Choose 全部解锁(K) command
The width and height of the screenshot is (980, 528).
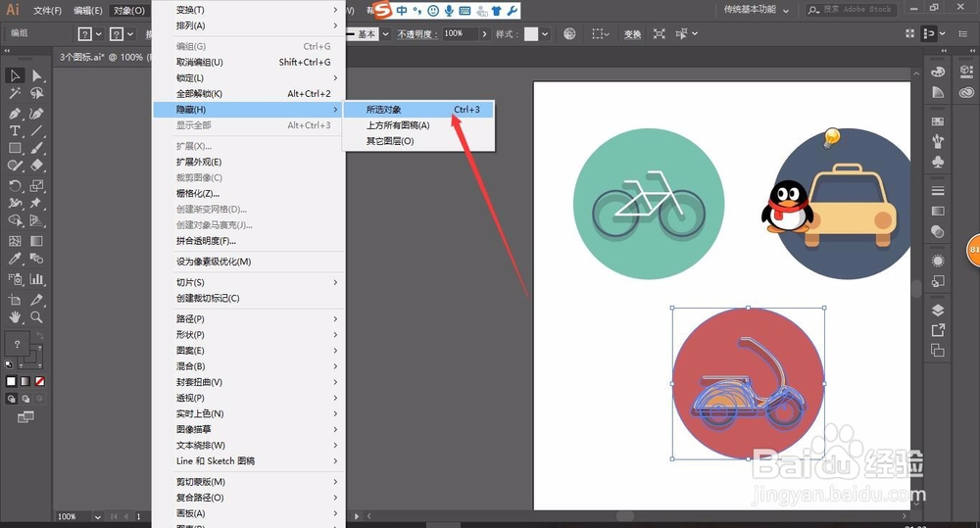(249, 94)
